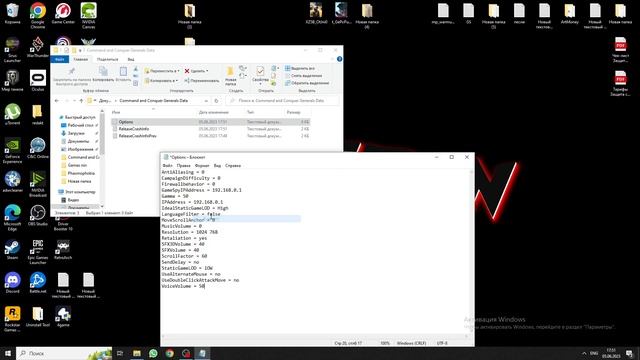The width and height of the screenshot is (640, 360).
Task: Switch to the Share tab in the Explorer ribbon
Action: (107, 59)
